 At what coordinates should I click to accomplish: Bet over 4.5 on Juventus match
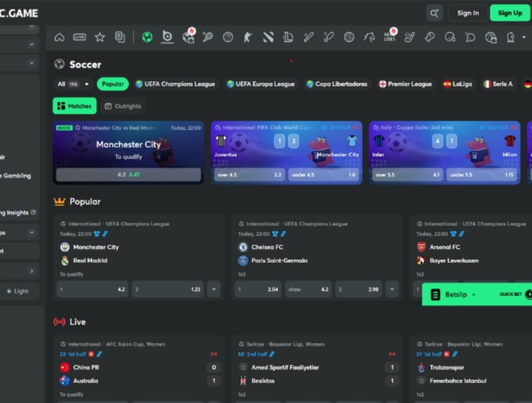(x=249, y=175)
